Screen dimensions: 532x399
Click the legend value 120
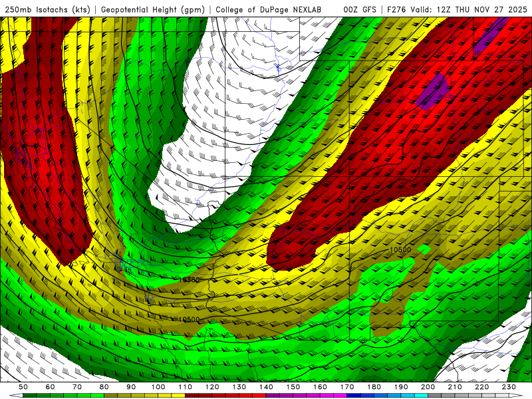coord(212,387)
